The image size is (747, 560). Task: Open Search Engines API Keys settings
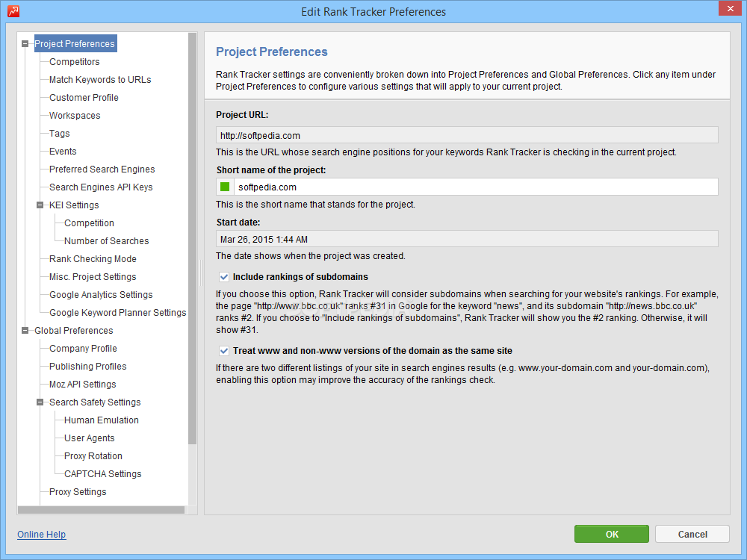[101, 187]
